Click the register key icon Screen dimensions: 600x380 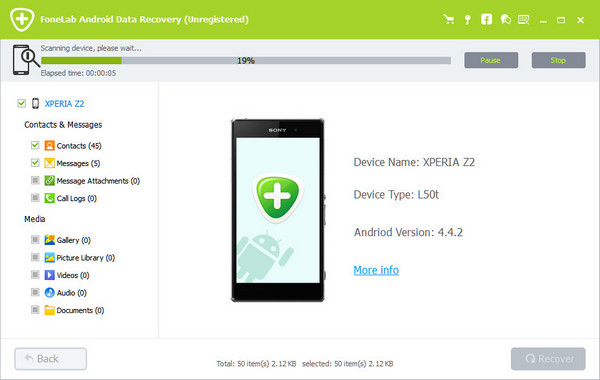click(x=467, y=20)
